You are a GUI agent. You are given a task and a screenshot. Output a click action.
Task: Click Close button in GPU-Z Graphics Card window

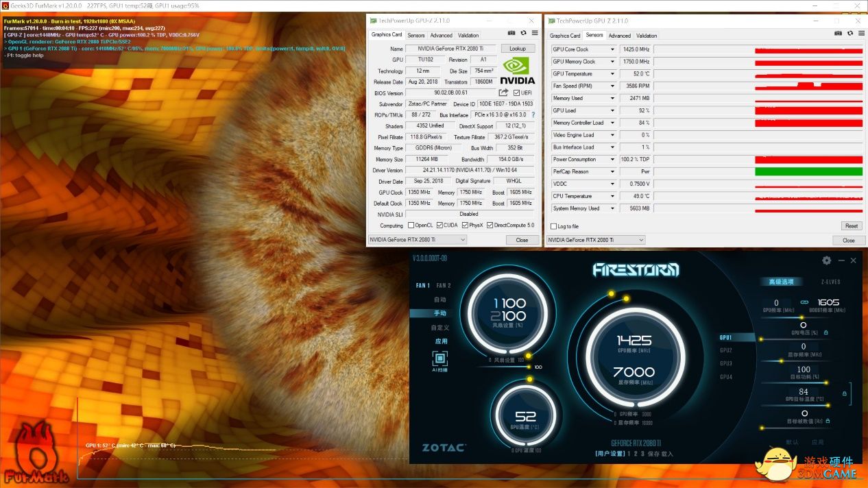coord(522,240)
